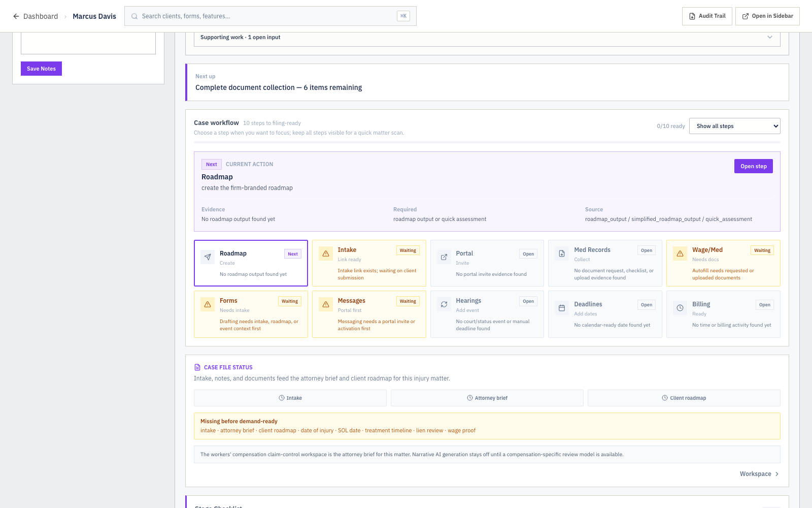Click the Intake warning triangle icon
812x508 pixels.
point(326,253)
